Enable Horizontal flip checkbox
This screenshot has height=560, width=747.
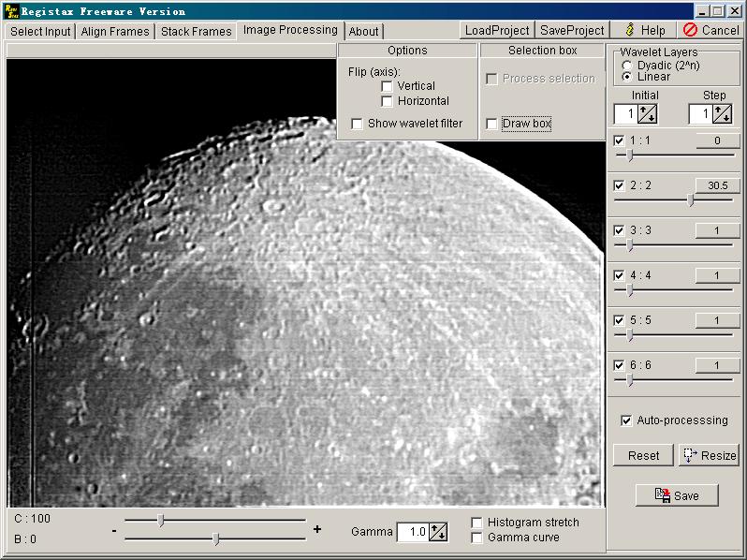point(387,101)
